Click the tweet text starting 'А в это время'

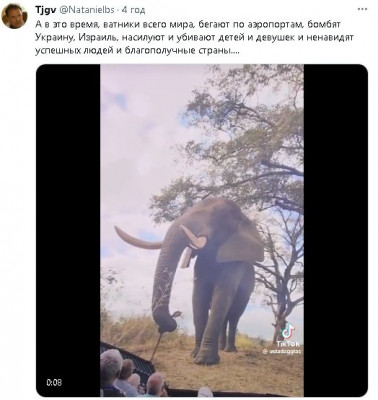(194, 38)
